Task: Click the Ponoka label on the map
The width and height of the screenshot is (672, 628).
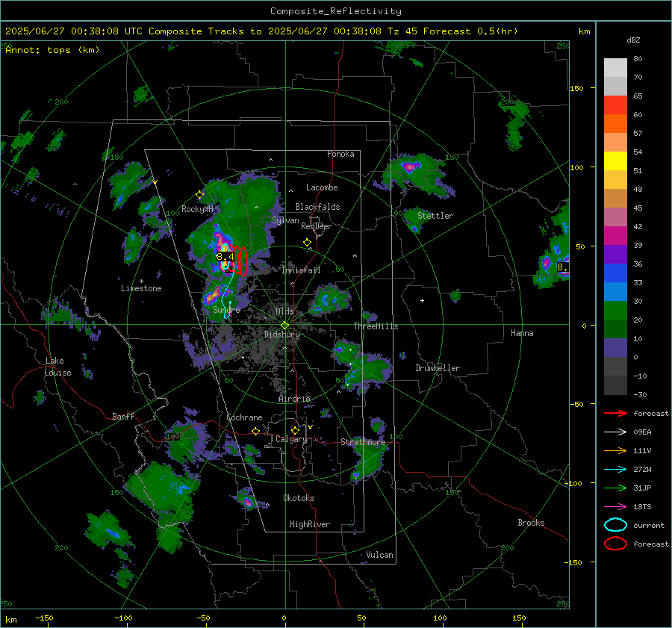Action: (x=340, y=154)
